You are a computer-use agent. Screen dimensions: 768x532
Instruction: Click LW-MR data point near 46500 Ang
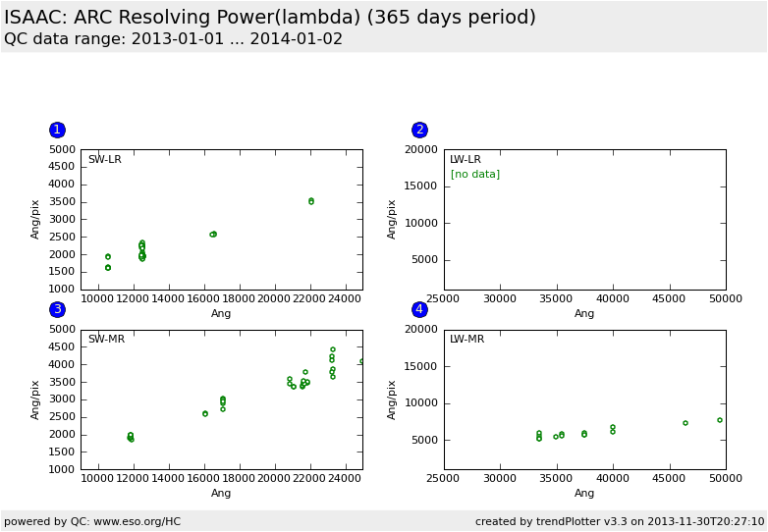click(x=686, y=423)
